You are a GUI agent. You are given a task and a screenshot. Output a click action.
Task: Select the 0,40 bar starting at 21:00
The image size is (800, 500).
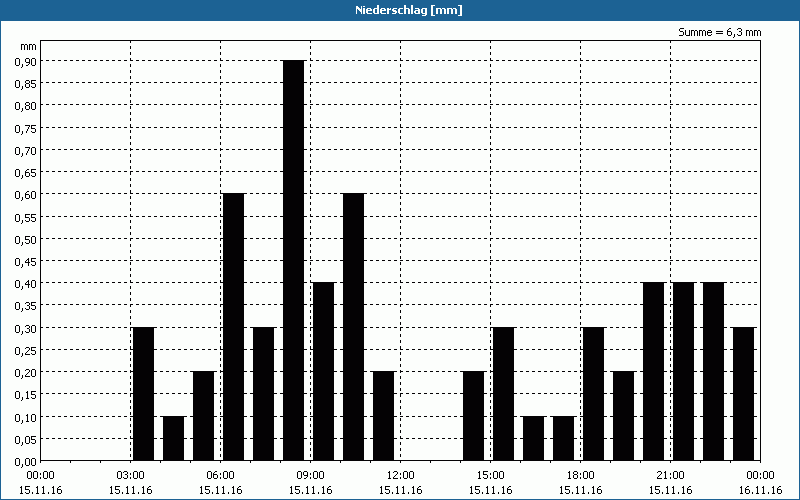[x=684, y=371]
